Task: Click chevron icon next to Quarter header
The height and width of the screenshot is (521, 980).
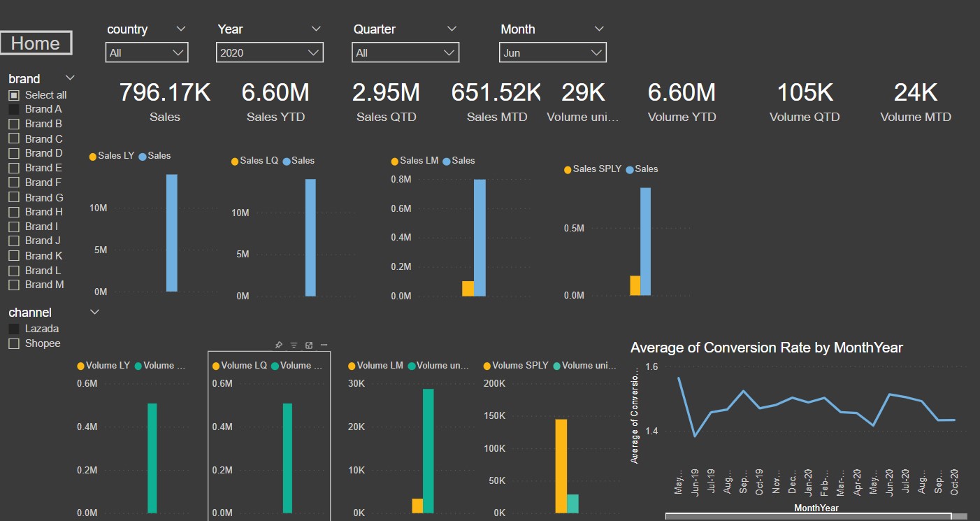Action: point(452,29)
